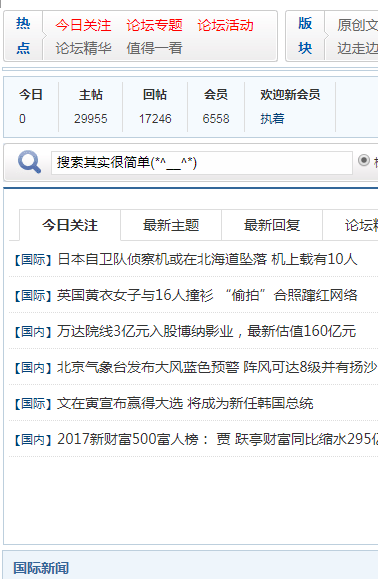Focus the forum search input field
The width and height of the screenshot is (378, 579).
click(202, 162)
